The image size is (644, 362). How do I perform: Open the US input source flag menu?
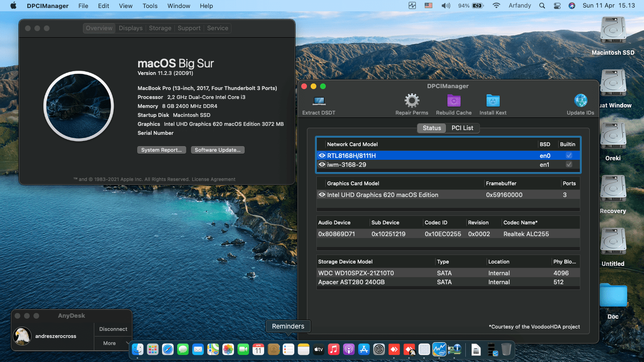[429, 6]
